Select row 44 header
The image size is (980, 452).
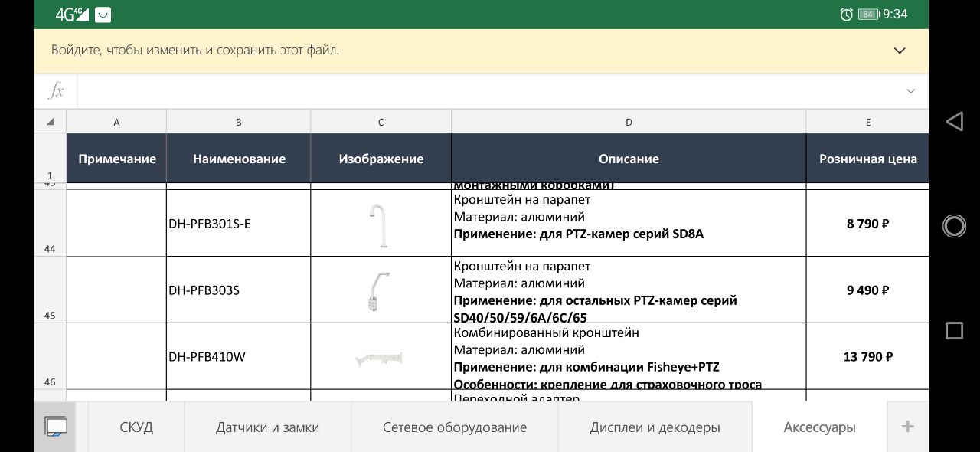coord(51,223)
